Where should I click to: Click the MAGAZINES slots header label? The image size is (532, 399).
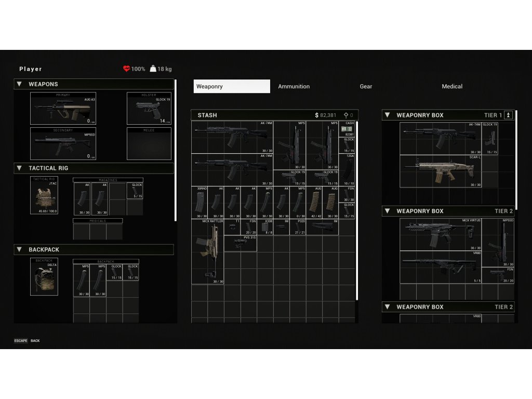coord(108,180)
